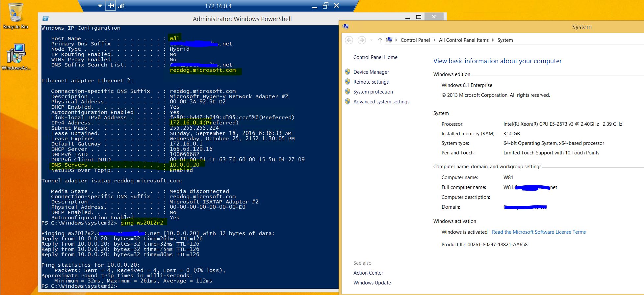
Task: Click the Forward navigation arrow
Action: [x=361, y=40]
